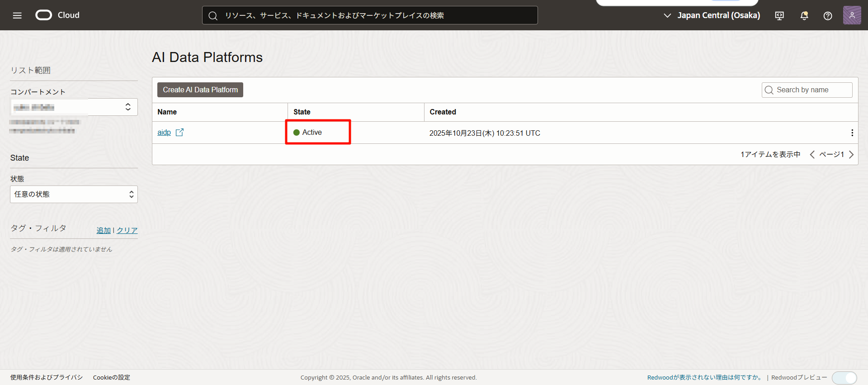Open the notifications bell

[804, 15]
